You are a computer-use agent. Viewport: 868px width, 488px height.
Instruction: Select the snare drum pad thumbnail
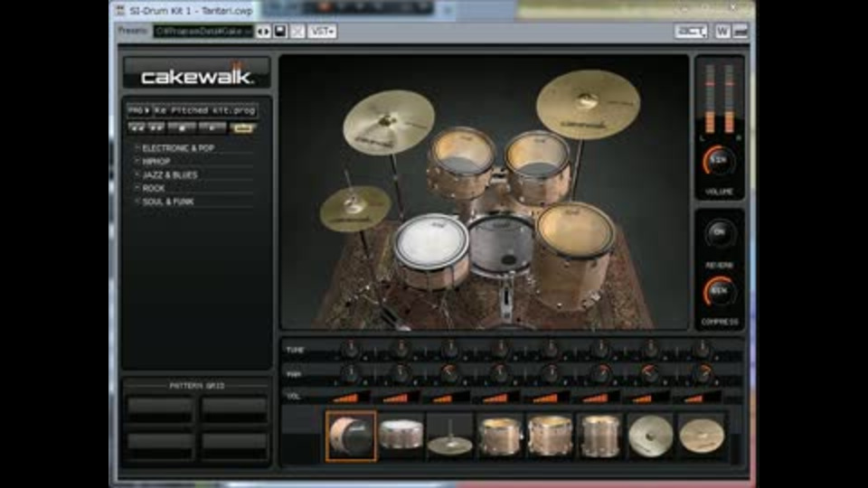pyautogui.click(x=401, y=436)
